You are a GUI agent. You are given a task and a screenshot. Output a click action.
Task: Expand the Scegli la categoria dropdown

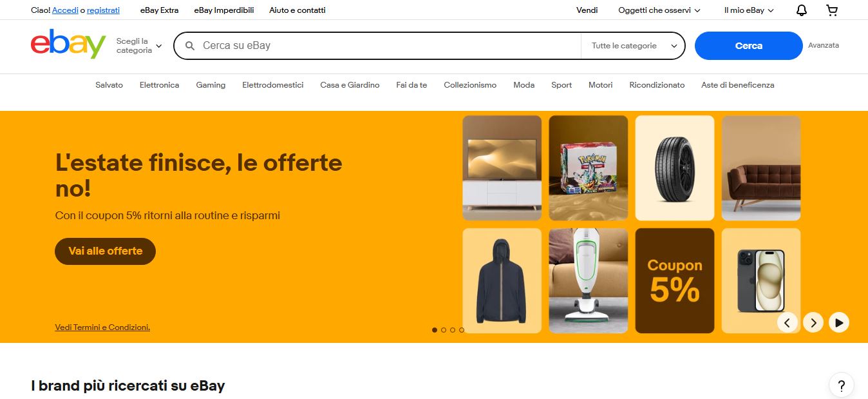coord(139,46)
